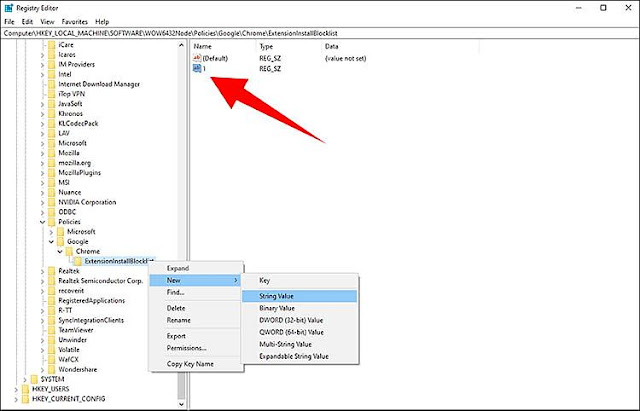The width and height of the screenshot is (640, 411).
Task: Select Copy Key Name in context menu
Action: pyautogui.click(x=195, y=364)
